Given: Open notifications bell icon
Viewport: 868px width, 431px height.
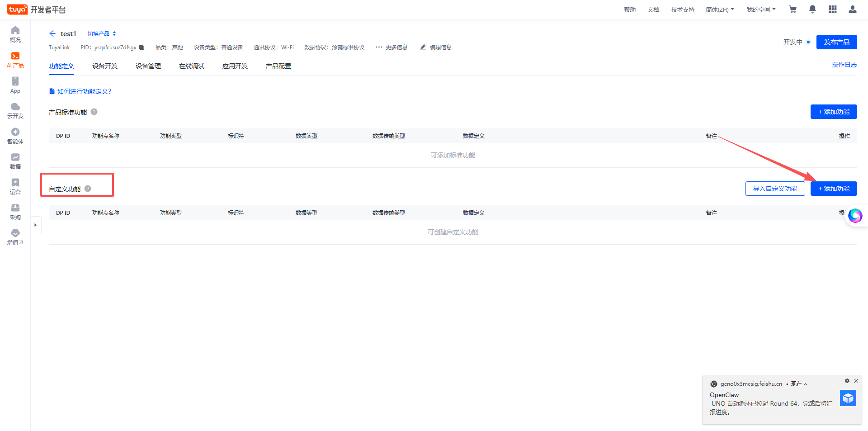Looking at the screenshot, I should point(812,9).
